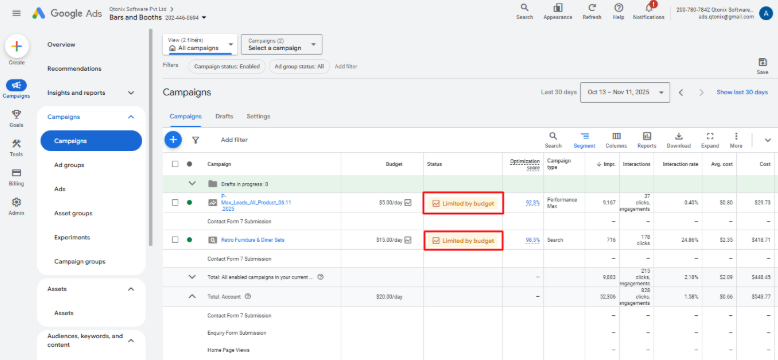This screenshot has height=360, width=778.
Task: Open Asset groups in the sidebar
Action: pos(73,213)
